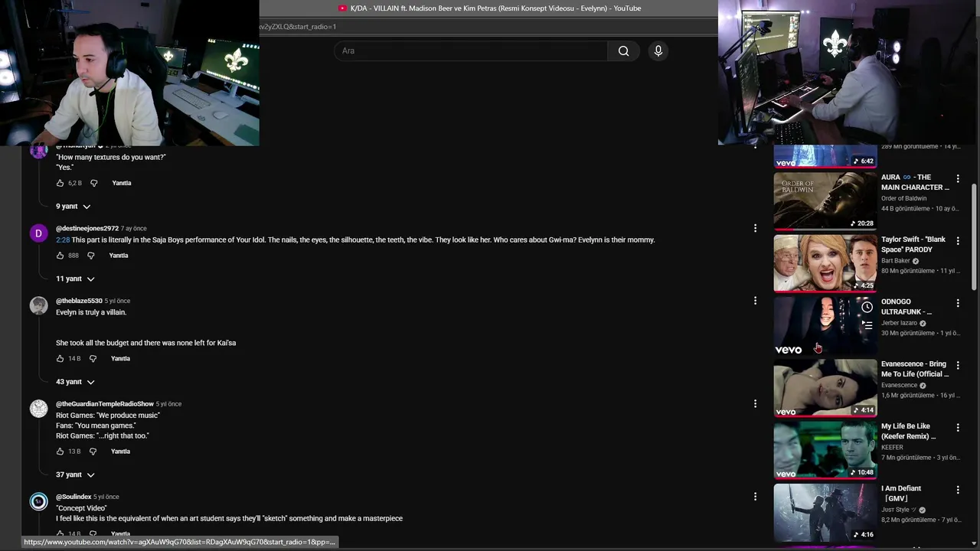The width and height of the screenshot is (980, 551).
Task: Expand the 11 yanıt replies
Action: coord(75,279)
